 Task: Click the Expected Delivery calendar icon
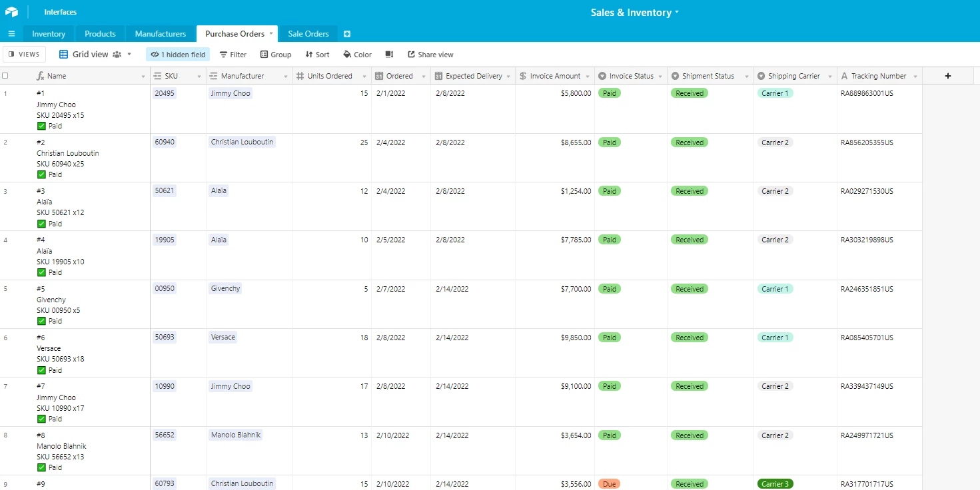click(x=438, y=76)
